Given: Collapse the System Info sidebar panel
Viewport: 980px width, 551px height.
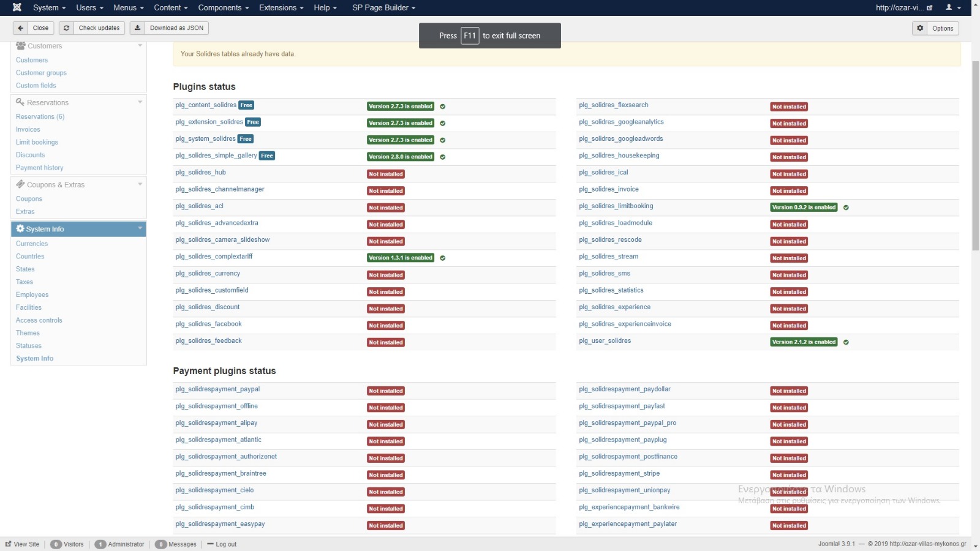Looking at the screenshot, I should click(x=140, y=228).
